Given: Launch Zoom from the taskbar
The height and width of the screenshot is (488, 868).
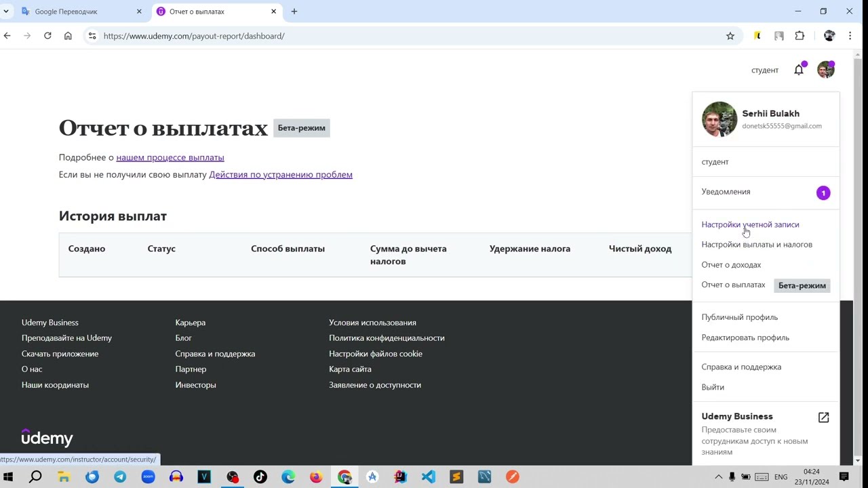Looking at the screenshot, I should [x=148, y=476].
